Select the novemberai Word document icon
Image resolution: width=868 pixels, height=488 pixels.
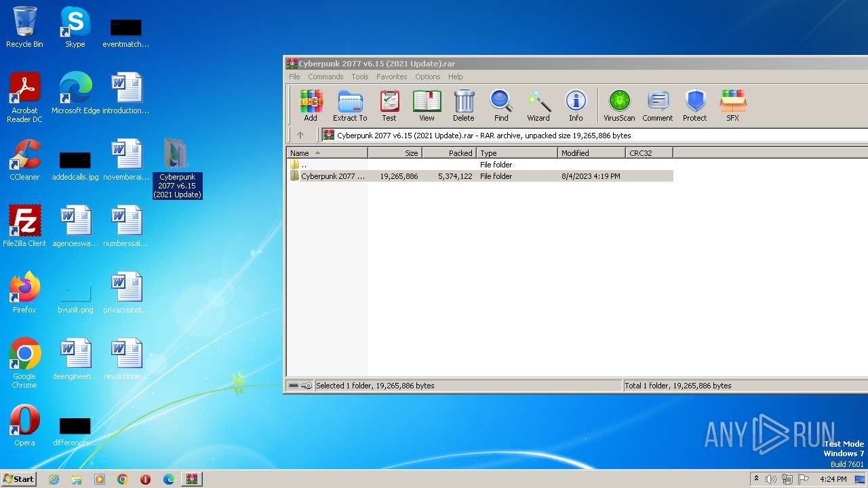pyautogui.click(x=126, y=160)
